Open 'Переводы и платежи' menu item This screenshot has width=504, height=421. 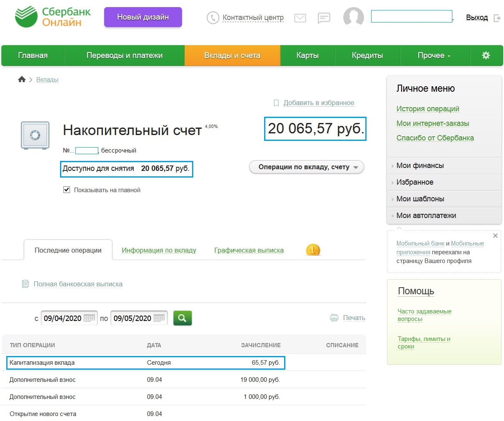coord(124,55)
